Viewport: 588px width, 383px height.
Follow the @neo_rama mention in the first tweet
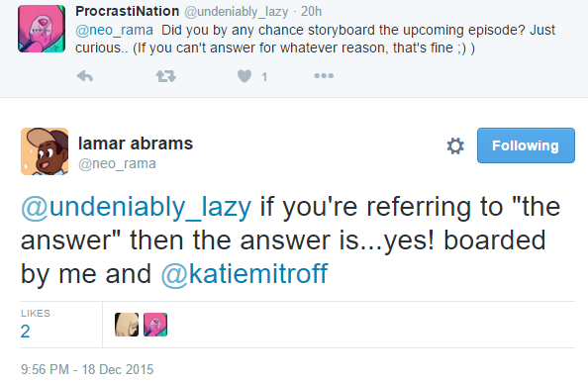pyautogui.click(x=115, y=30)
